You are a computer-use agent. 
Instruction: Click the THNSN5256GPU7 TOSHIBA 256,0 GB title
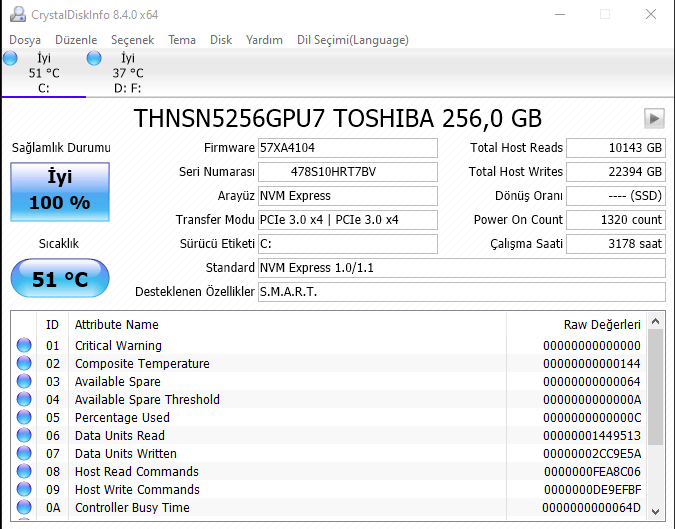tap(338, 118)
